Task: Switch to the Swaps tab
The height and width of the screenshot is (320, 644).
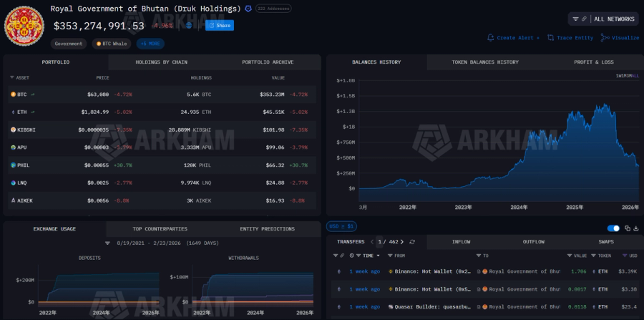Action: click(x=606, y=242)
